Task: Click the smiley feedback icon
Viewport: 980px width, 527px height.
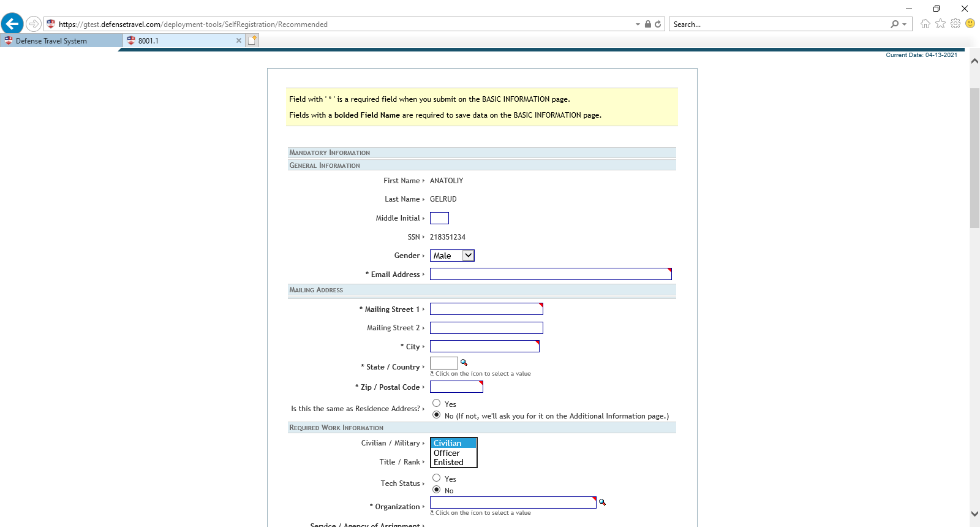Action: tap(970, 23)
